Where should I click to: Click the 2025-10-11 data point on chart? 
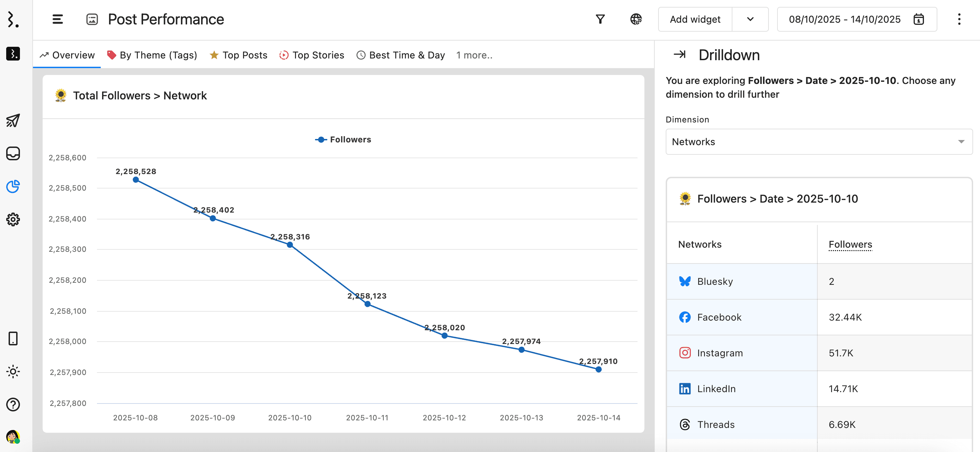(x=368, y=304)
